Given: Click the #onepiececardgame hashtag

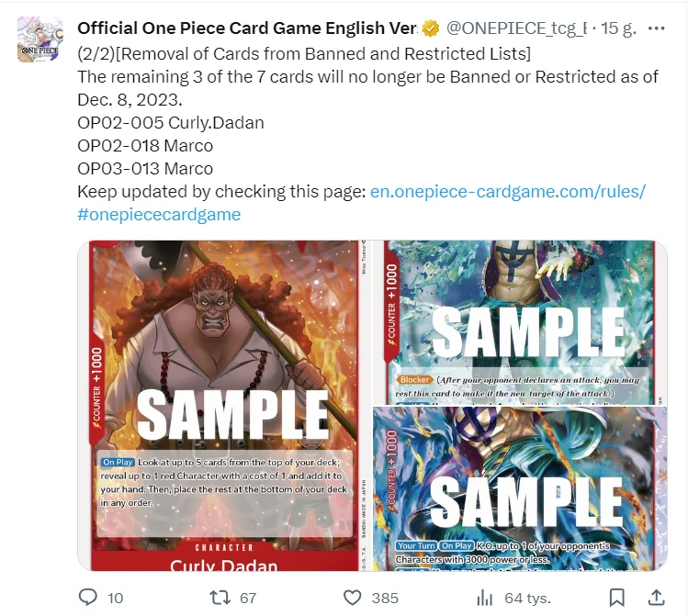Looking at the screenshot, I should (159, 215).
